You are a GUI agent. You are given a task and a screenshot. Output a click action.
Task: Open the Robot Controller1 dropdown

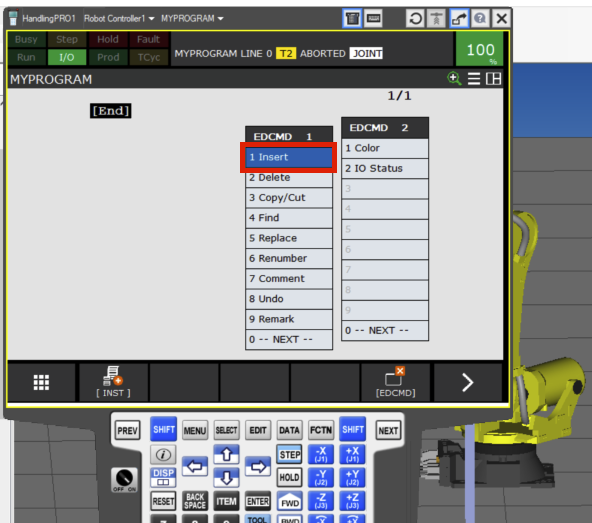pyautogui.click(x=119, y=19)
